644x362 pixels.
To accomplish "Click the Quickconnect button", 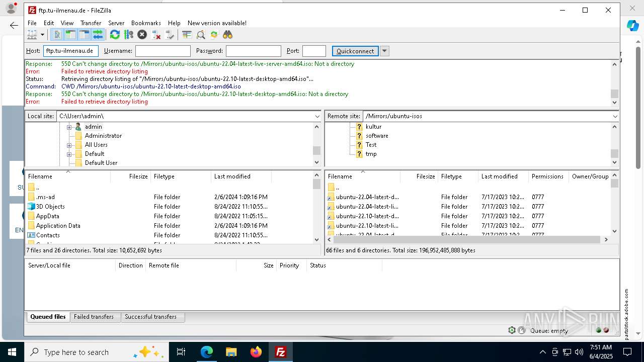I will (x=355, y=51).
